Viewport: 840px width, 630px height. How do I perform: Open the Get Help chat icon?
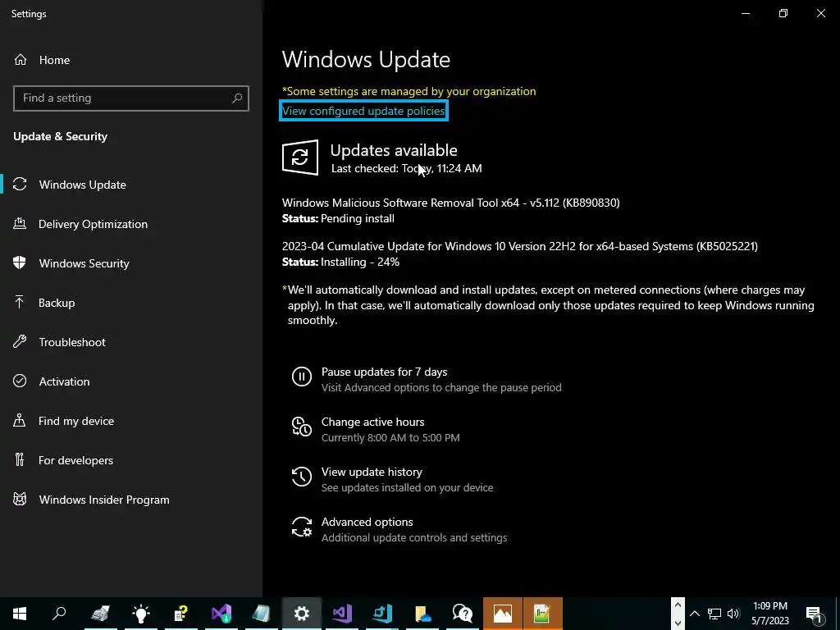pyautogui.click(x=463, y=614)
